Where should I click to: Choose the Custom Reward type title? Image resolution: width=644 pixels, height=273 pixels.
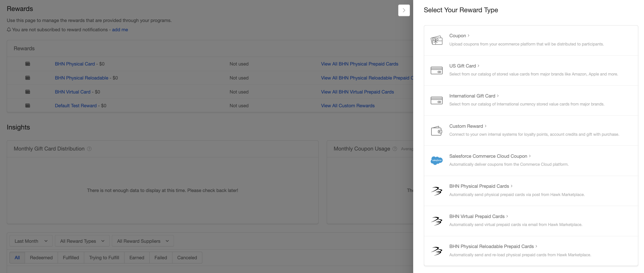tap(466, 126)
